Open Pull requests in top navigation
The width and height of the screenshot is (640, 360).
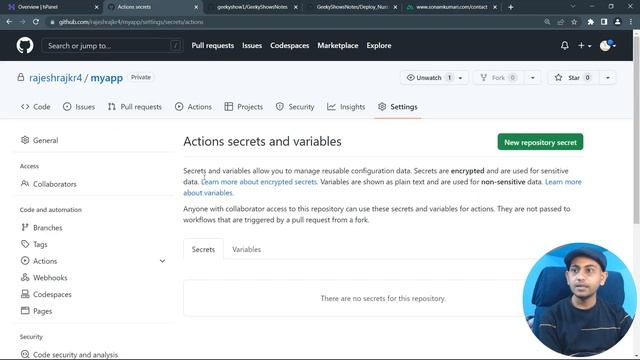coord(213,46)
